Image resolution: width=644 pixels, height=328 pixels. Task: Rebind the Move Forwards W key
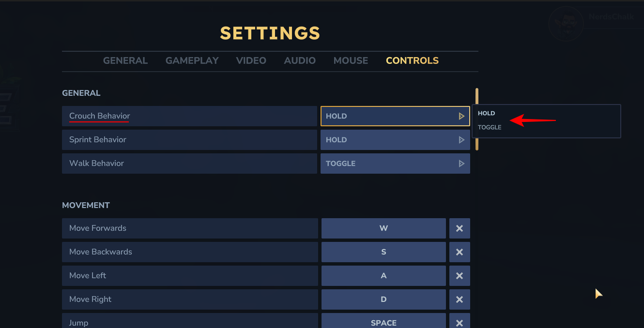383,228
